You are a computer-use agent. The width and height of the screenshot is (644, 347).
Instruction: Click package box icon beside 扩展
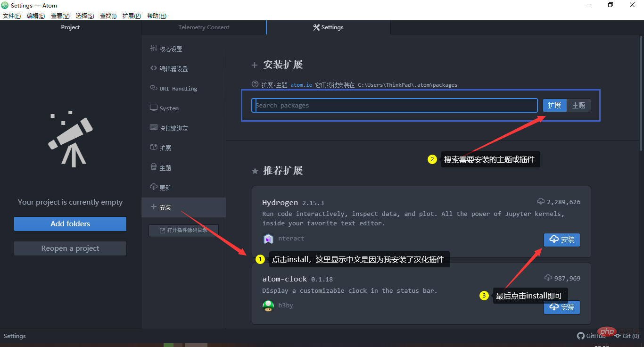(x=153, y=147)
